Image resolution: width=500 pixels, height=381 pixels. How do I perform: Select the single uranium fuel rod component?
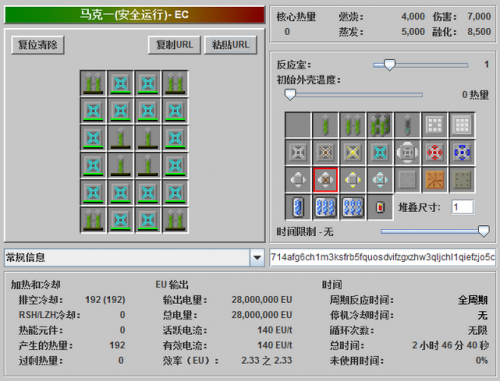click(x=325, y=125)
